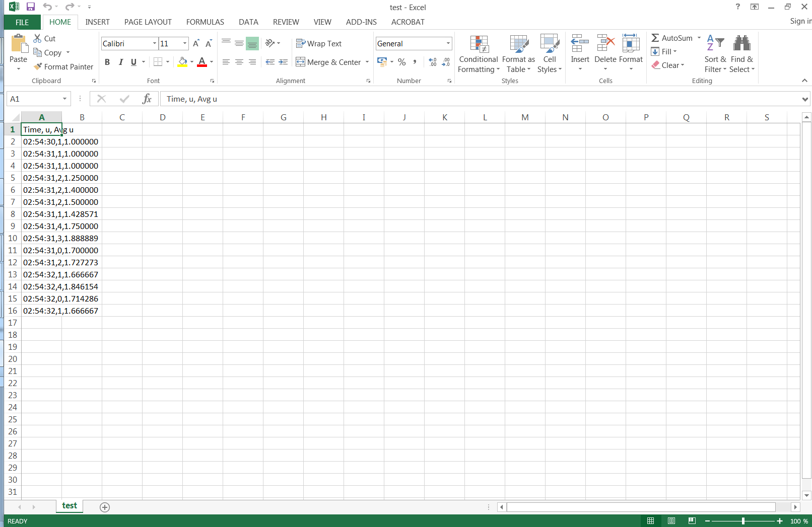Click the Delete cells icon
This screenshot has width=812, height=527.
(x=605, y=43)
